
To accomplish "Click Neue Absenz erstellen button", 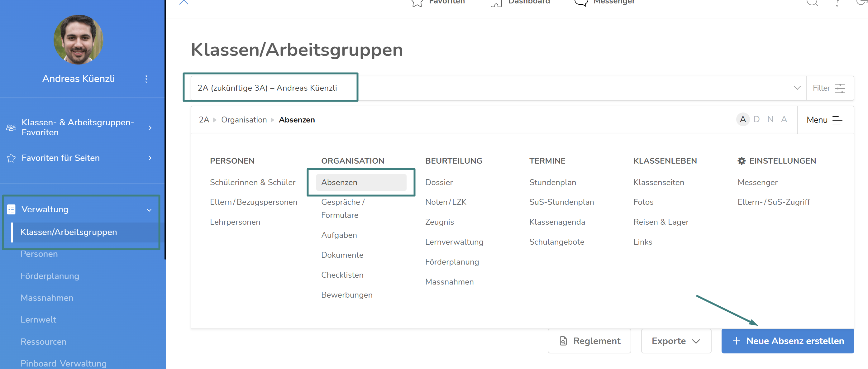I will 788,341.
